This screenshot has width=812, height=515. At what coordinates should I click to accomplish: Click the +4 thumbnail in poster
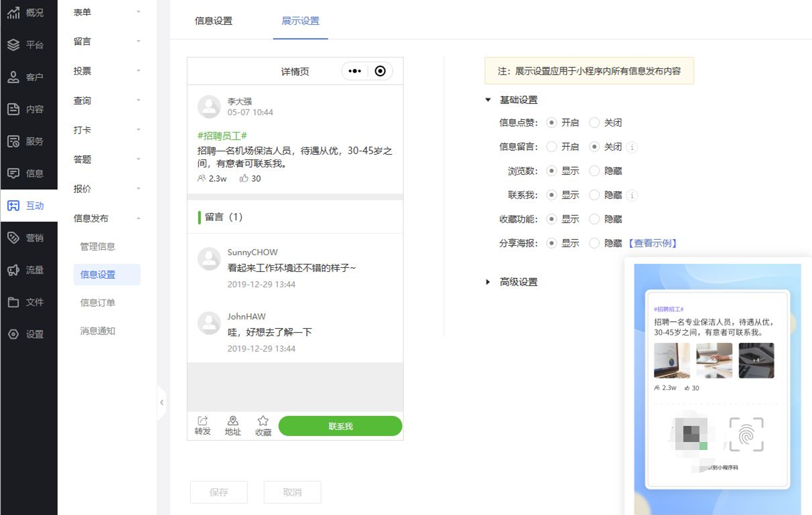(x=756, y=361)
